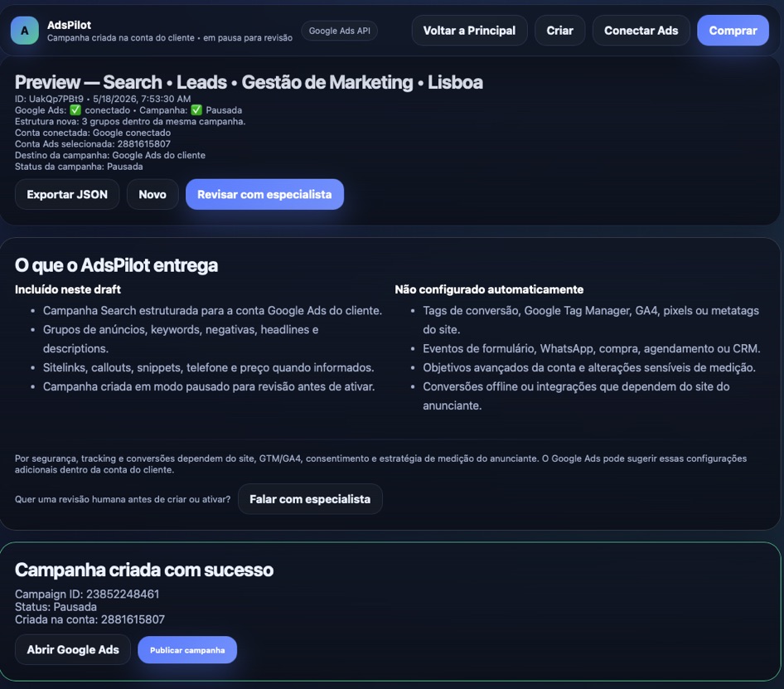Viewport: 784px width, 689px height.
Task: Click the 'Tags de conversão' bullet
Action: click(x=591, y=320)
